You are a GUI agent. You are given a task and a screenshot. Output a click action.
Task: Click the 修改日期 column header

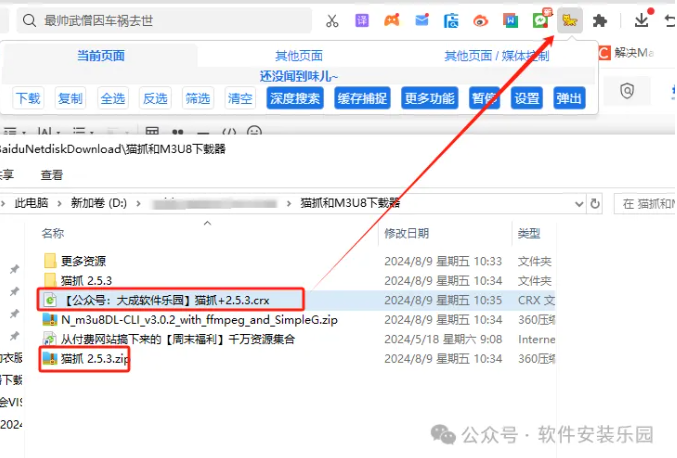tap(407, 233)
